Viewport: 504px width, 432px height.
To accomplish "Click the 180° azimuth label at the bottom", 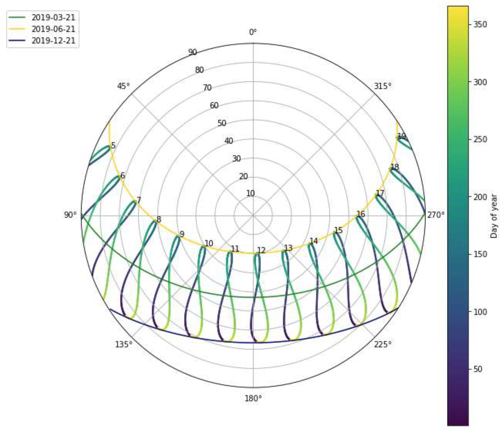I will [x=253, y=398].
